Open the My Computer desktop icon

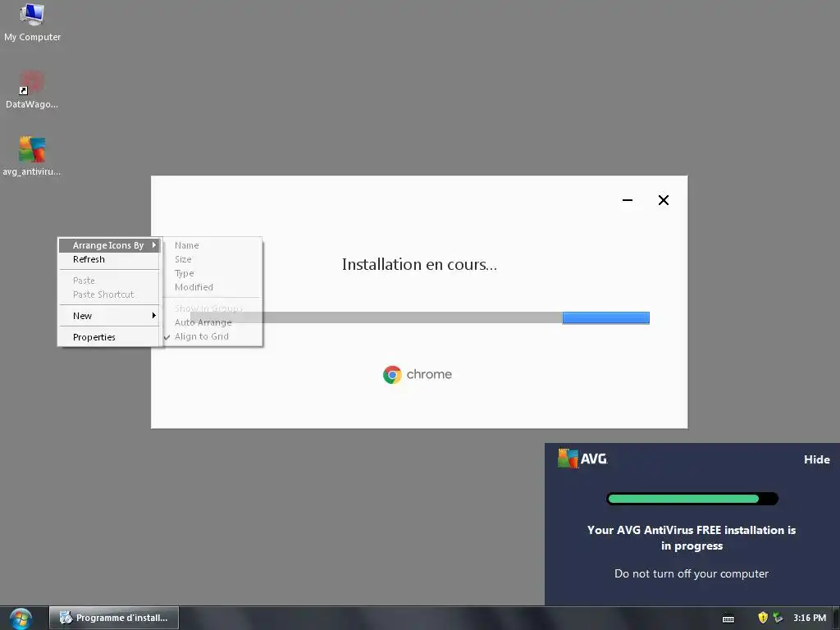[x=32, y=22]
